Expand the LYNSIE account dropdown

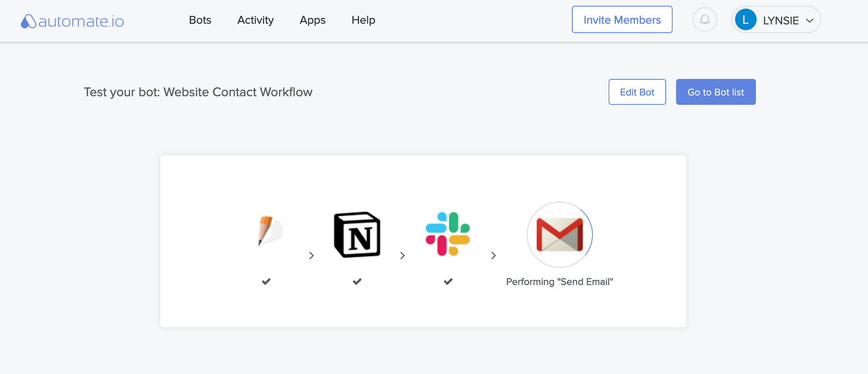pos(776,20)
